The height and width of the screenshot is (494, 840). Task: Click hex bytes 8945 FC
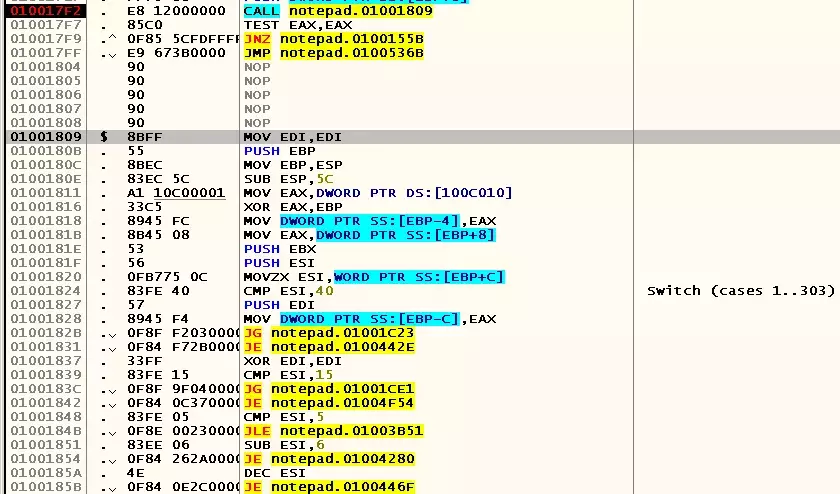point(158,221)
